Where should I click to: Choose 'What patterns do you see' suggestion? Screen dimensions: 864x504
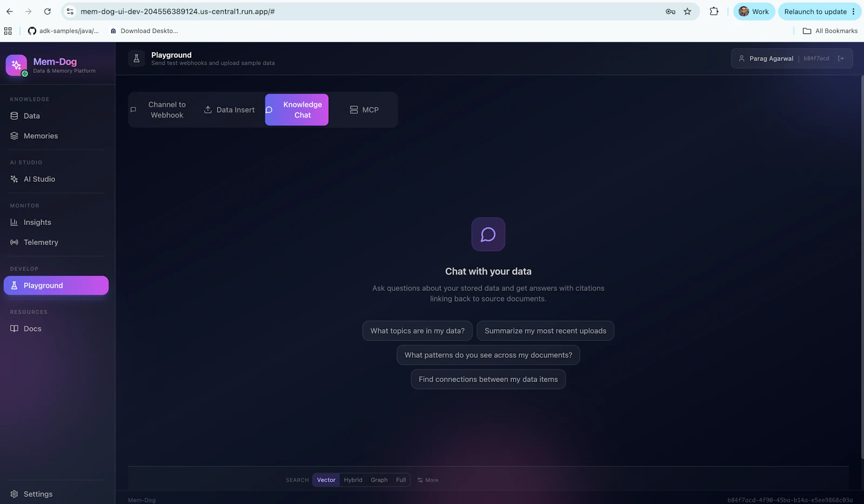(488, 355)
